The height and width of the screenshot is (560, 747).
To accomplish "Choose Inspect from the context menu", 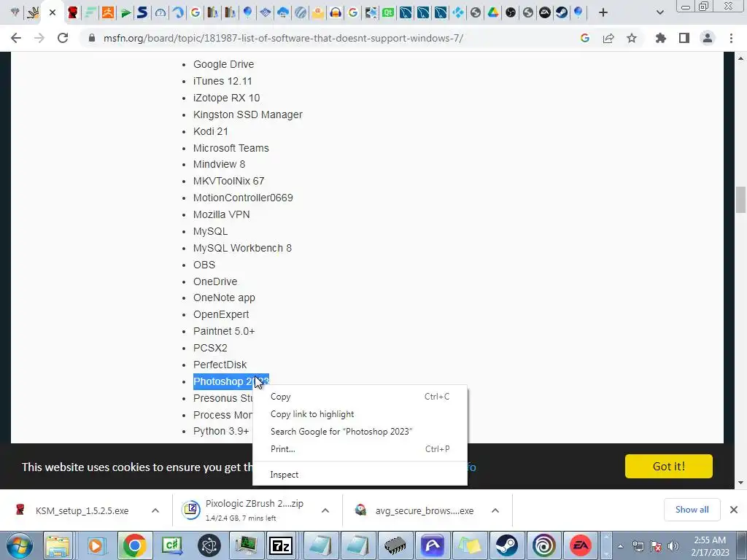I will 360,475.
